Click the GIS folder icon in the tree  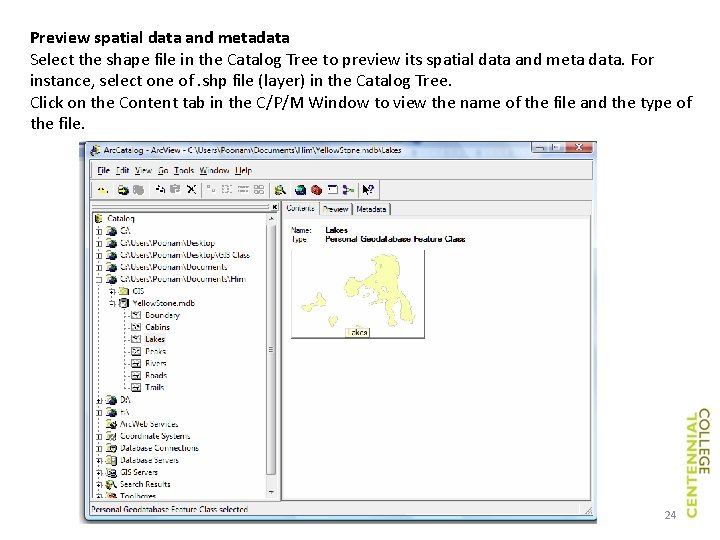point(124,291)
